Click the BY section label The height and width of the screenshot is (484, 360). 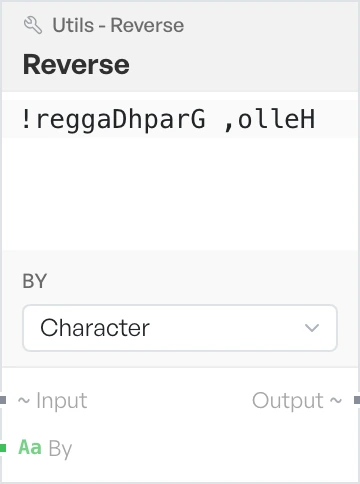pos(35,281)
